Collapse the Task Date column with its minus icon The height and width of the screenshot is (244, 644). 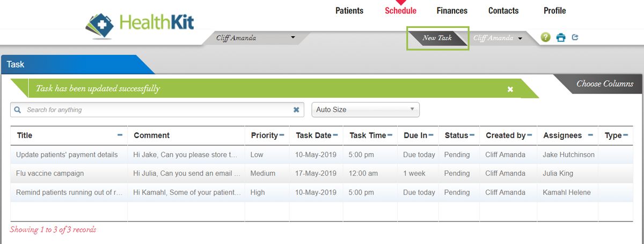pyautogui.click(x=335, y=135)
